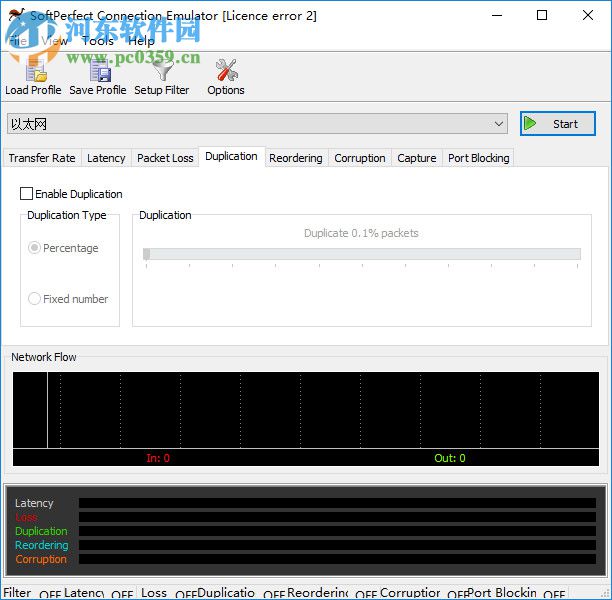Click the orange Corruption indicator label
Screen dimensions: 612x600
41,559
